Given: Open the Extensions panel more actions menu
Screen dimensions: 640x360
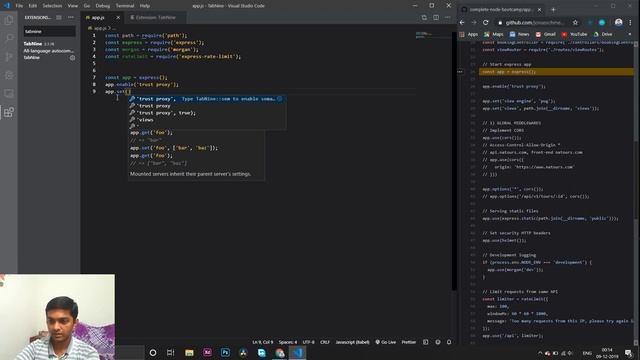Looking at the screenshot, I should pyautogui.click(x=71, y=18).
